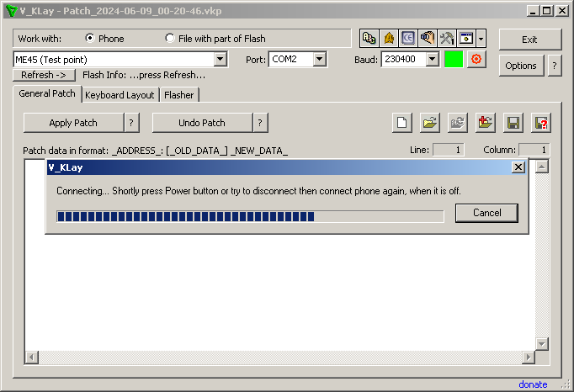Click the green status color box
574x392 pixels.
(454, 60)
